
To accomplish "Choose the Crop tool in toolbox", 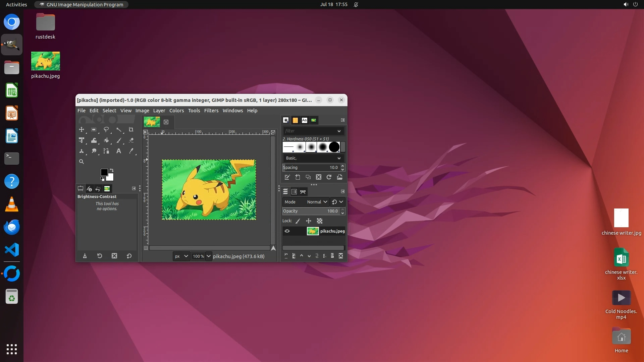I will point(131,130).
